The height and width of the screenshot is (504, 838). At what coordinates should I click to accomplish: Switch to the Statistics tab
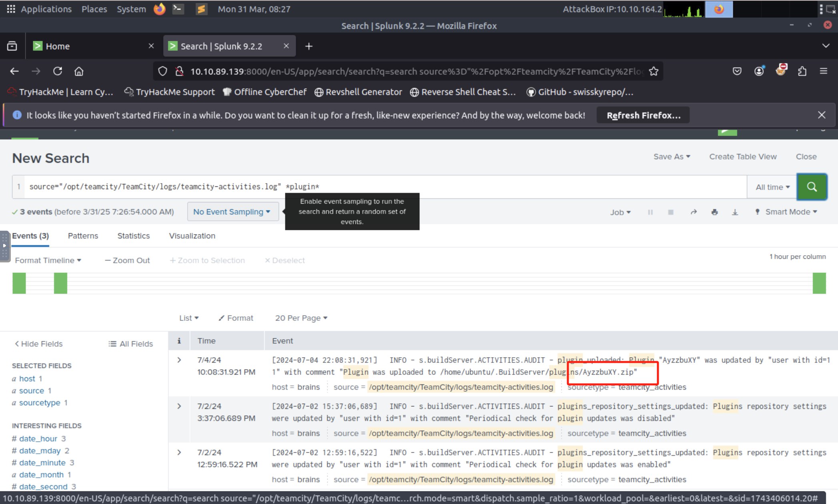click(x=133, y=236)
